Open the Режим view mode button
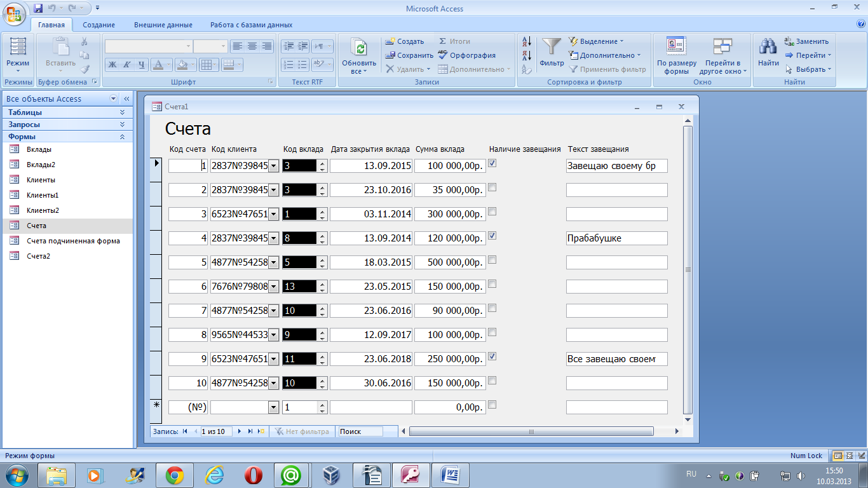The width and height of the screenshot is (868, 488). point(18,56)
